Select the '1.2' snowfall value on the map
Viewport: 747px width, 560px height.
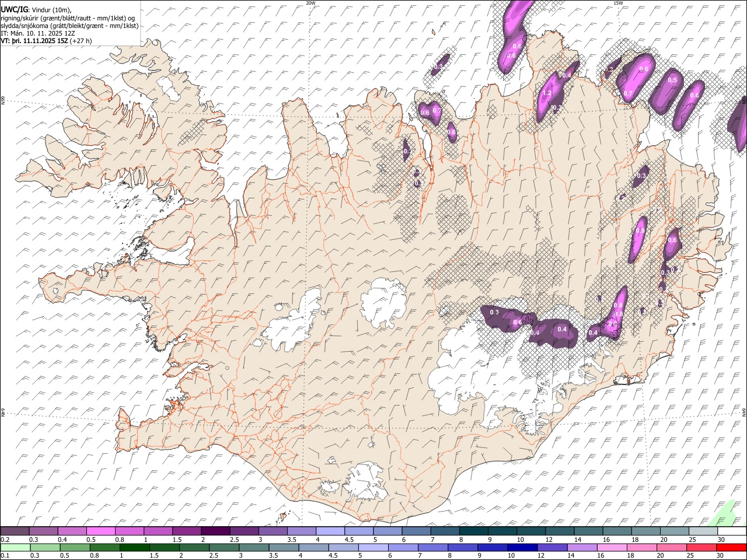pyautogui.click(x=547, y=93)
